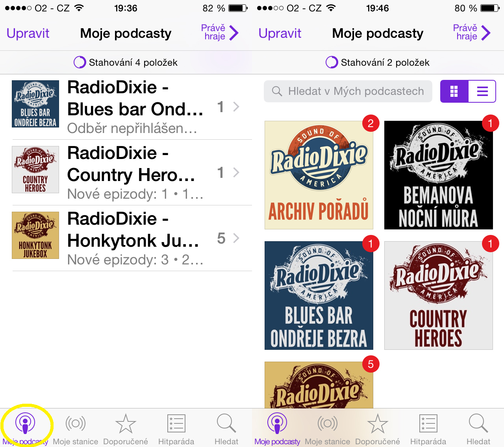504x447 pixels.
Task: Tap battery icon in left status bar
Action: point(238,8)
